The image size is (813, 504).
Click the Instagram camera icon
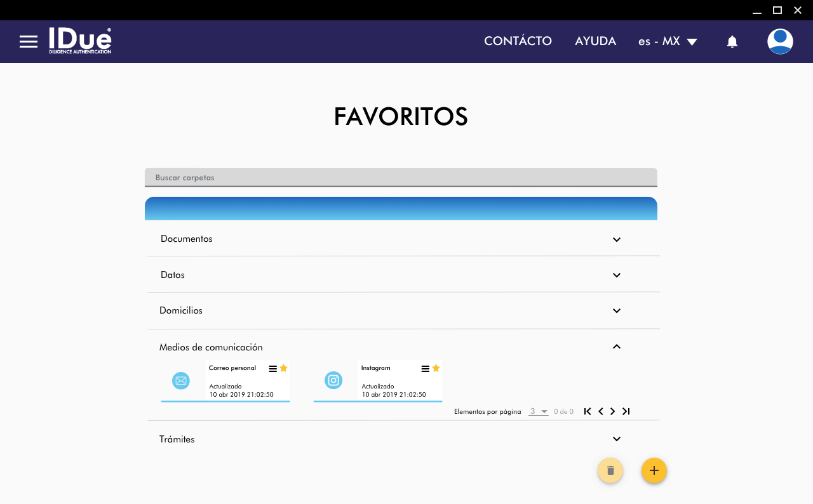point(333,381)
